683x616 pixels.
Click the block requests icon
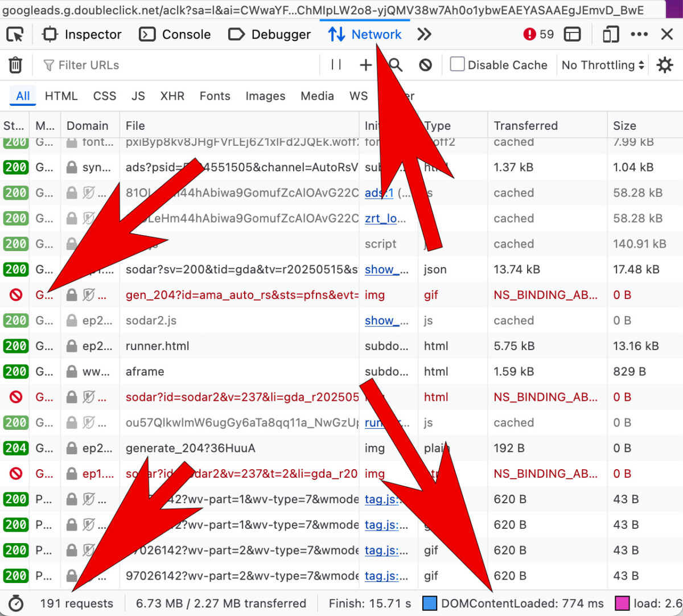click(x=425, y=65)
